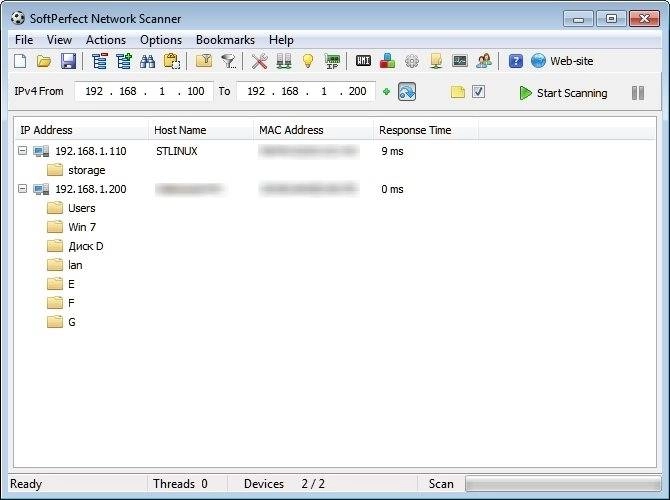Collapse the 192.168.1.200 tree node
Viewport: 670px width, 500px height.
[x=22, y=188]
